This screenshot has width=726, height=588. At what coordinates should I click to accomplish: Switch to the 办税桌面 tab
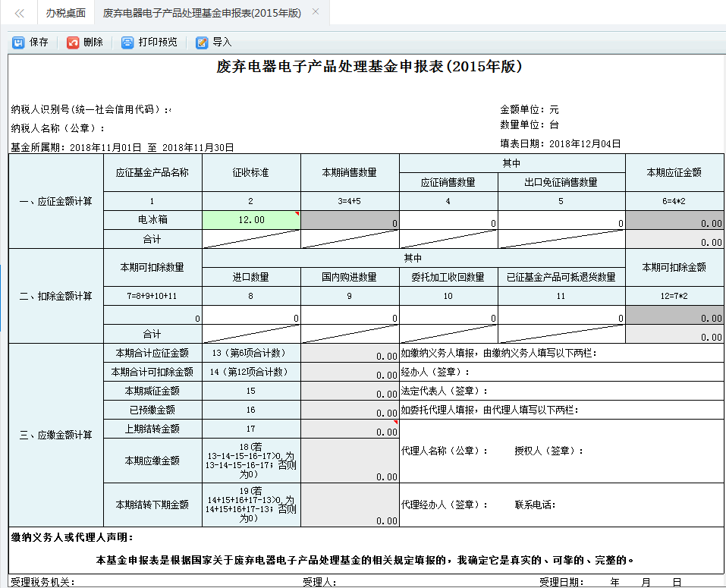click(65, 13)
